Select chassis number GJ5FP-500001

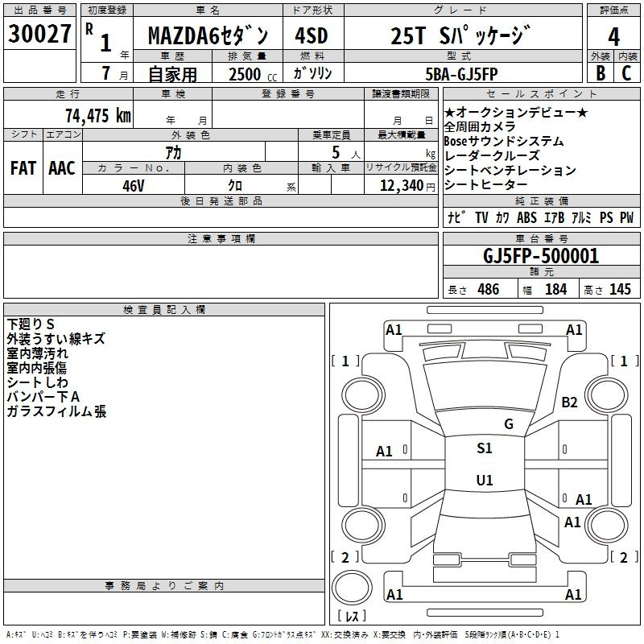[541, 256]
